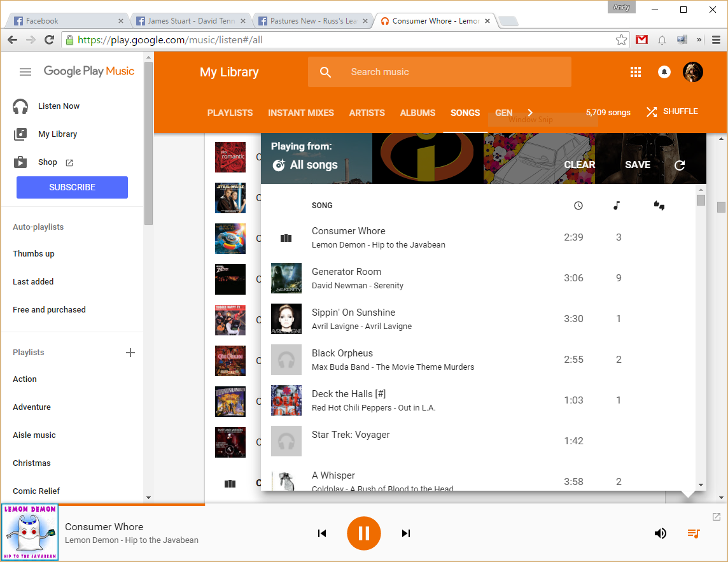Click the SHUFFLE button label

680,111
